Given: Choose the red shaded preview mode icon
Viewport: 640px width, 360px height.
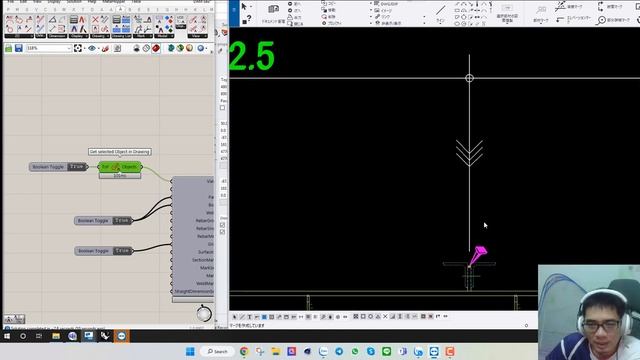Looking at the screenshot, I should (x=156, y=48).
